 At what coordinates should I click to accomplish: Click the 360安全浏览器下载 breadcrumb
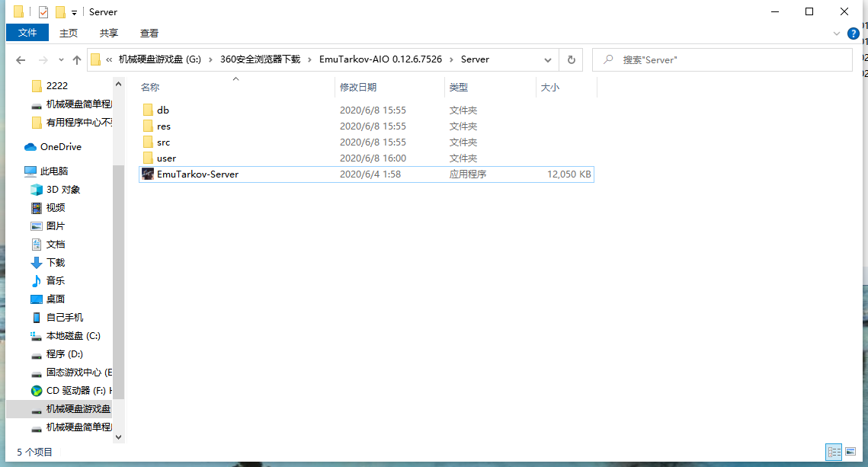[260, 59]
